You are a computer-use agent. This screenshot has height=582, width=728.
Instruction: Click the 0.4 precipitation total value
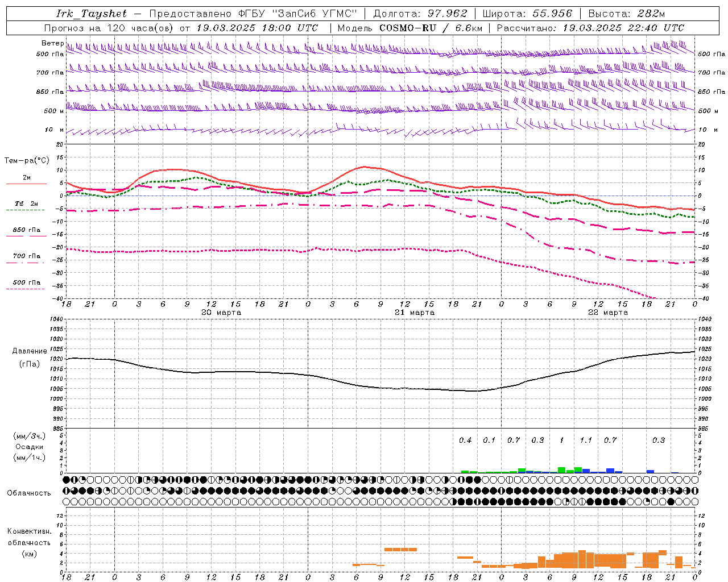tap(465, 440)
